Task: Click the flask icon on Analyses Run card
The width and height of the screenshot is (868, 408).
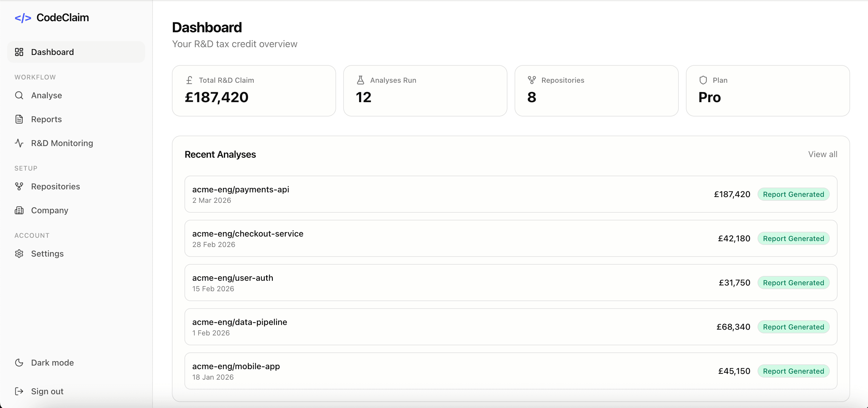Action: [x=361, y=80]
